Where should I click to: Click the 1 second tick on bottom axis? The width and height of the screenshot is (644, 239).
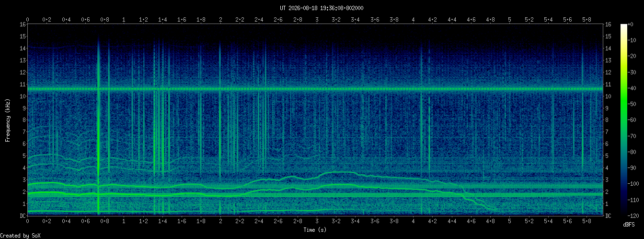click(124, 222)
